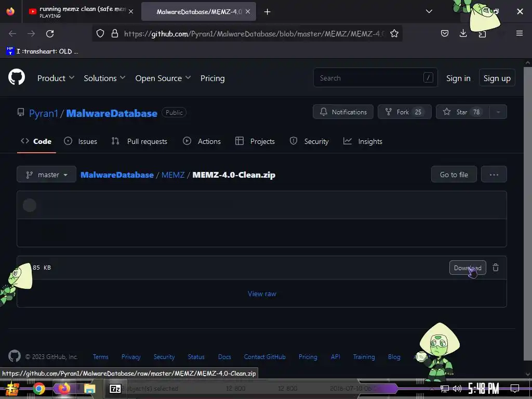Screen dimensions: 532x399
Task: Click the page vertical scrollbar
Action: click(x=528, y=214)
